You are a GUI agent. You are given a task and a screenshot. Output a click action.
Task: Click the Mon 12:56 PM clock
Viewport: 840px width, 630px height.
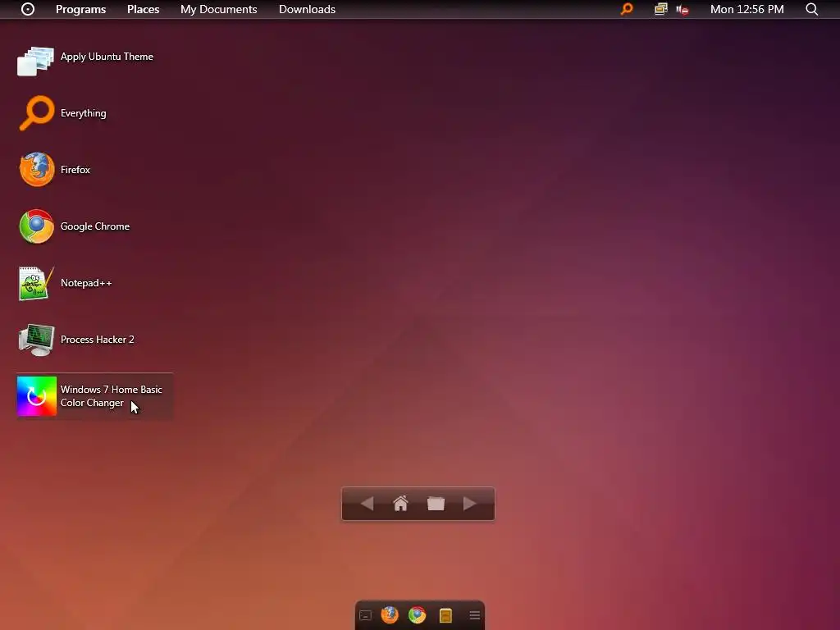point(746,9)
